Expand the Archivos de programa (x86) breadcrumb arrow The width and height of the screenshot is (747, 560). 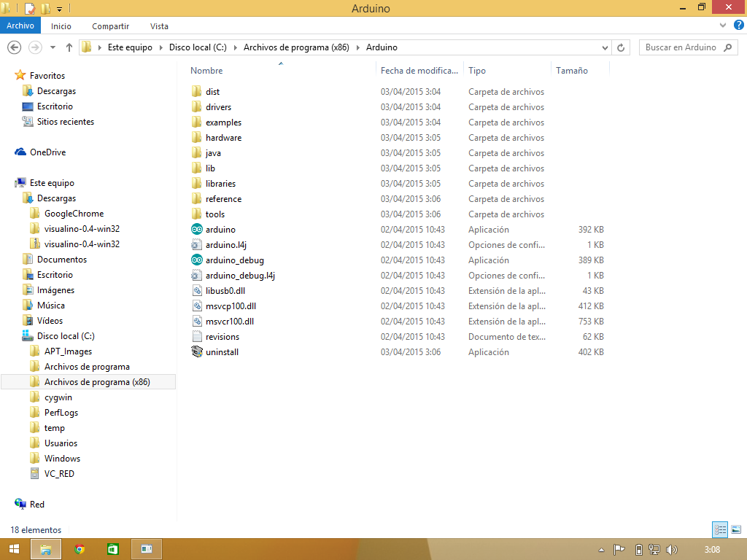point(357,47)
